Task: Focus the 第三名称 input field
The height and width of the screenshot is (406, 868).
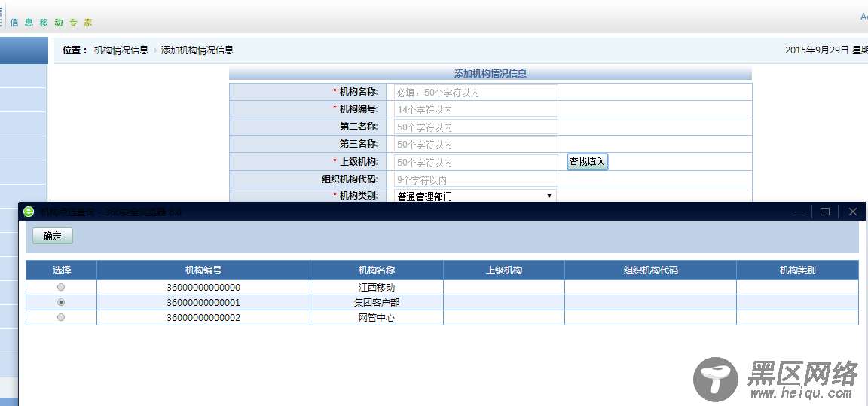Action: (476, 144)
